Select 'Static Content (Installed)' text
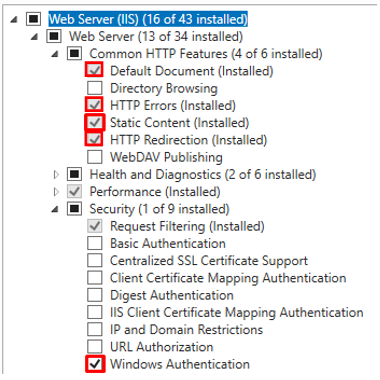This screenshot has width=380, height=380. [x=180, y=123]
